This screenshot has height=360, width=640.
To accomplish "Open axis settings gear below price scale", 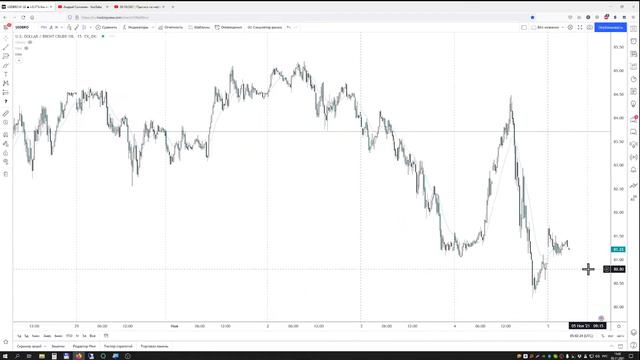I will (x=619, y=326).
